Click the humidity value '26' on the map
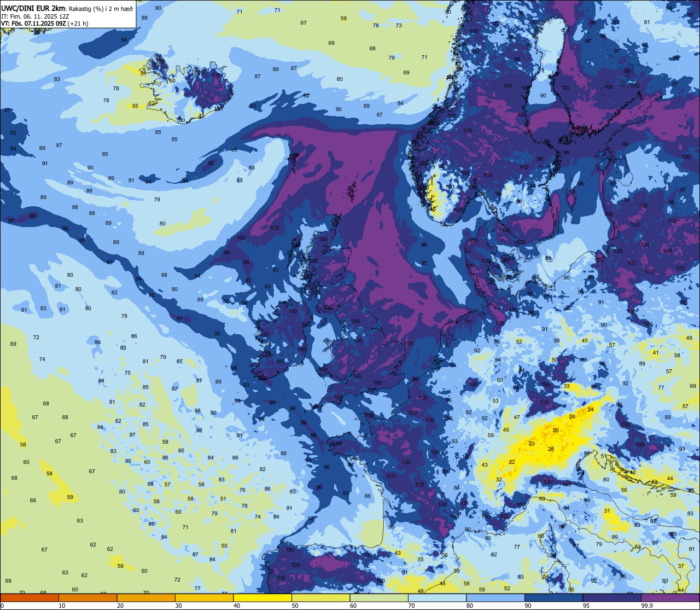700x610 pixels. click(572, 417)
